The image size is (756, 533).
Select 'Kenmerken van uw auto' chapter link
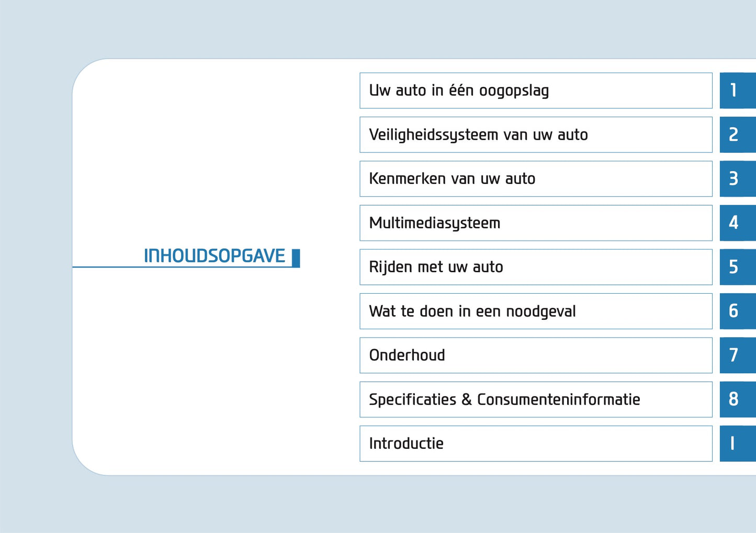pyautogui.click(x=535, y=179)
